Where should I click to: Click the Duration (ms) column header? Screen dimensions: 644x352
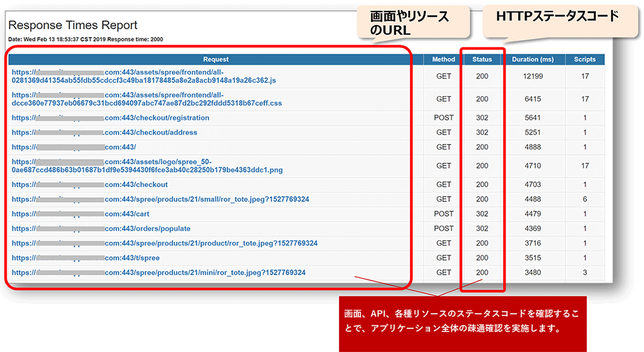click(x=533, y=60)
